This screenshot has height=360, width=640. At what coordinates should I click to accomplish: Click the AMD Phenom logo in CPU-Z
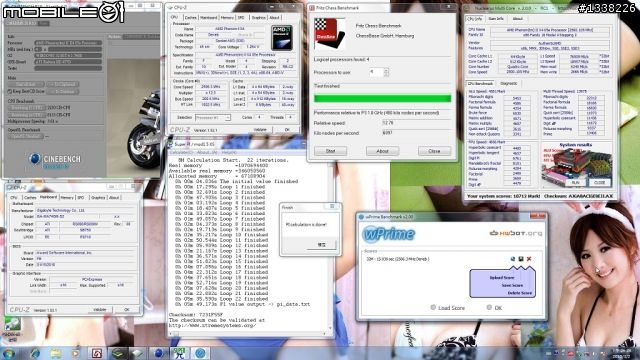pos(282,38)
